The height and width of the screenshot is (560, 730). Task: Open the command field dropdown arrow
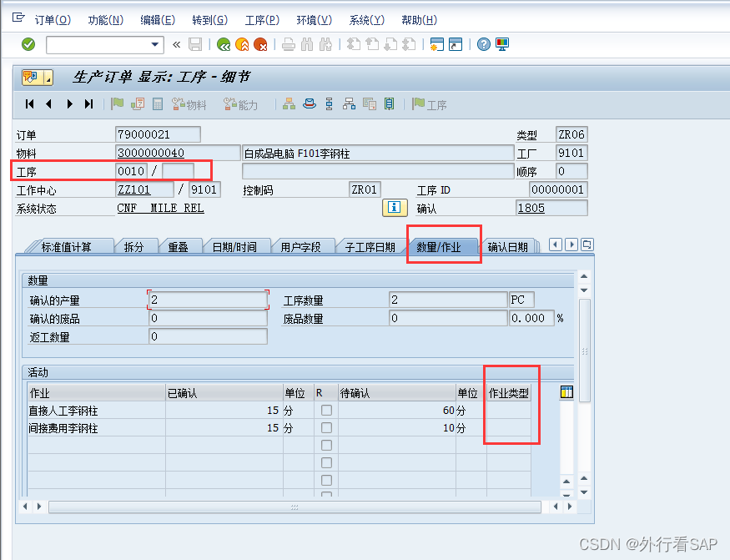155,45
